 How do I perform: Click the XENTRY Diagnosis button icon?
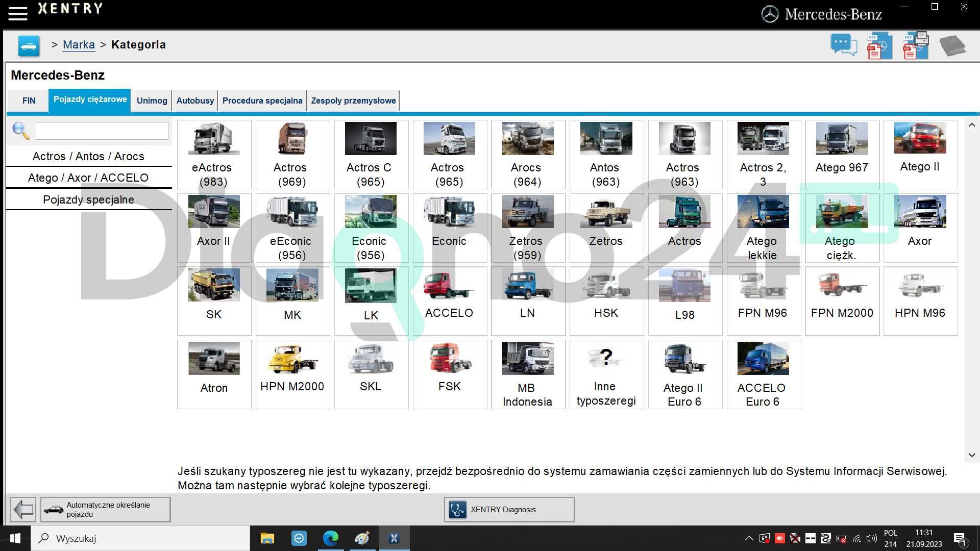(x=458, y=509)
